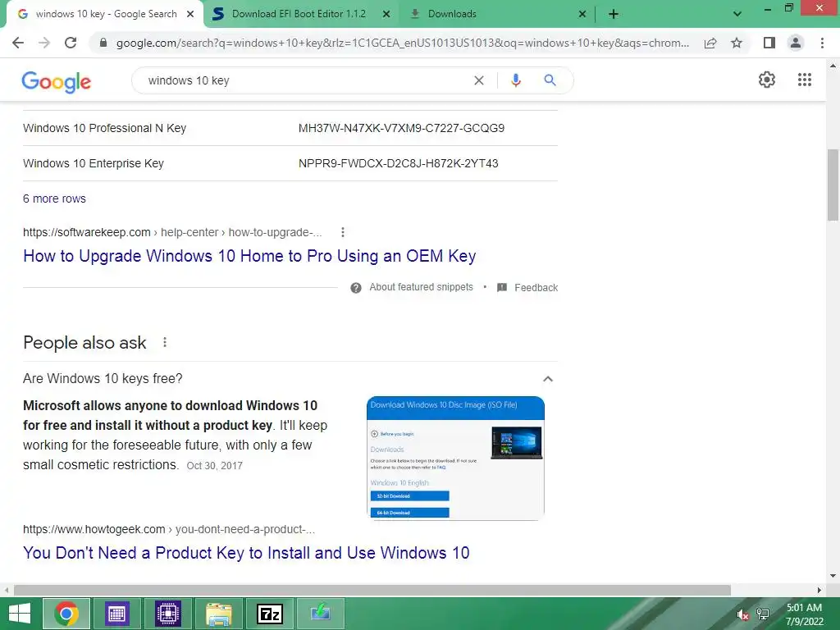Click the muted volume tray icon
The height and width of the screenshot is (630, 840).
[x=742, y=614]
